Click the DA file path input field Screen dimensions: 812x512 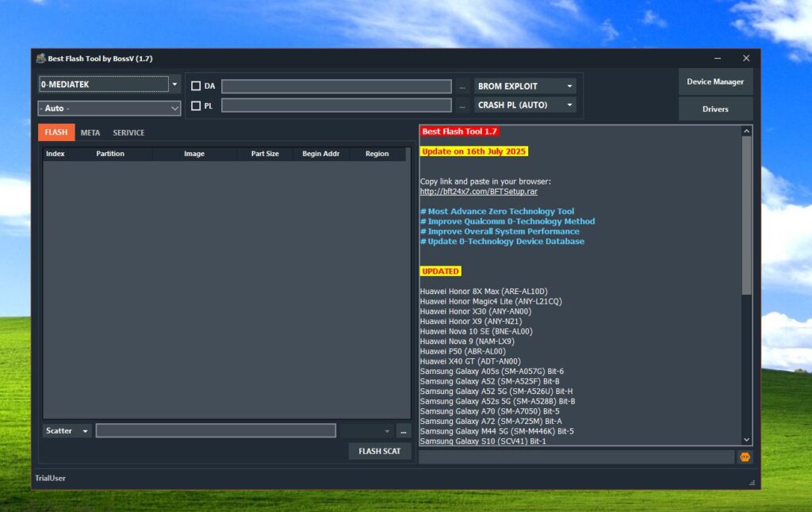(336, 86)
